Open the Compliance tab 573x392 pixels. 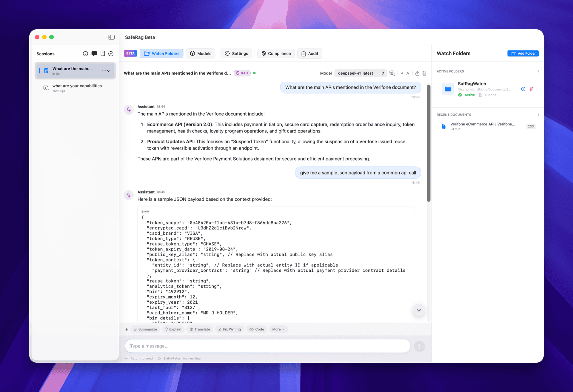276,53
